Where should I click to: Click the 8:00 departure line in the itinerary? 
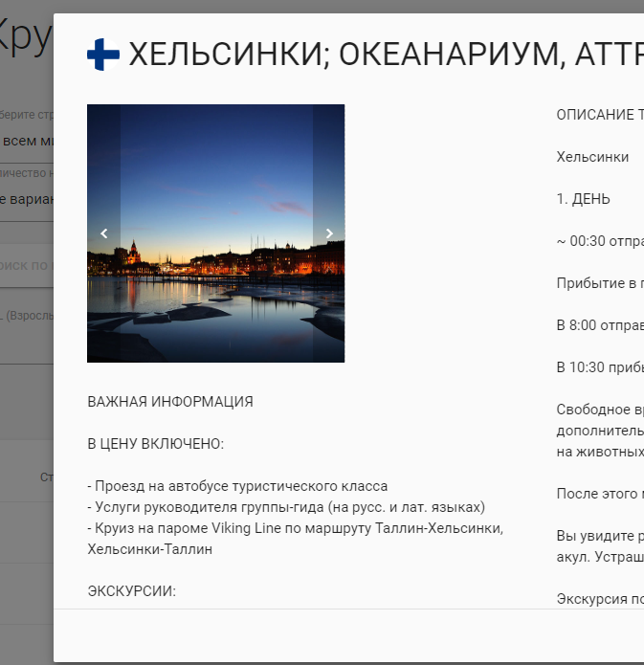(x=600, y=324)
